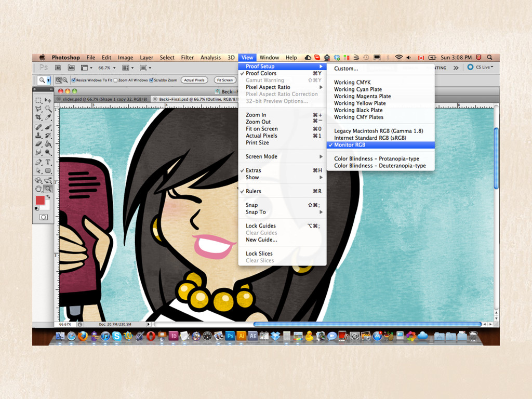This screenshot has height=399, width=532.
Task: Toggle Proof Colors in View menu
Action: click(282, 73)
